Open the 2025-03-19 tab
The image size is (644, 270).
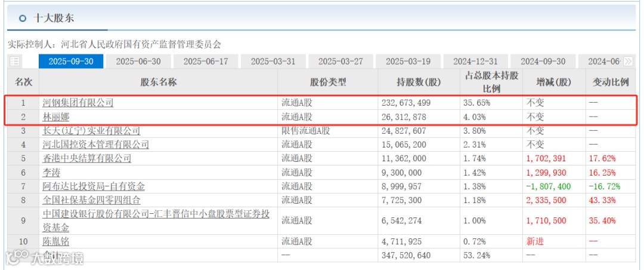[408, 62]
